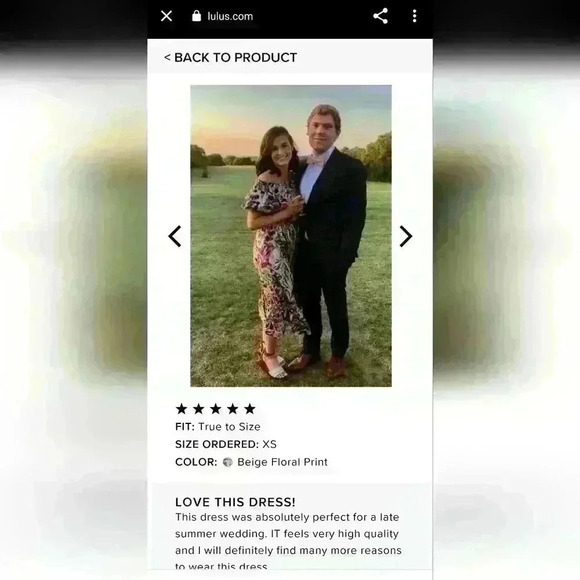This screenshot has width=580, height=580.
Task: Go back via BACK TO PRODUCT link
Action: [230, 57]
